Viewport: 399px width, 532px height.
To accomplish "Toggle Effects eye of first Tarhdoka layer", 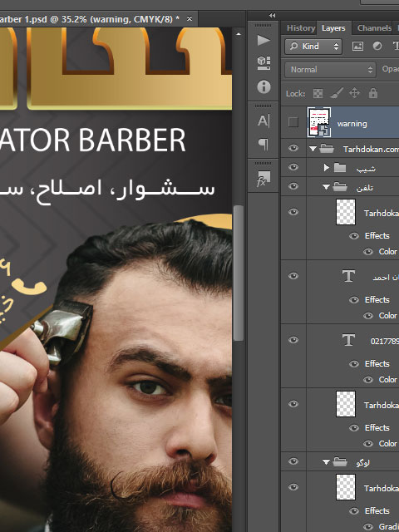I will [x=354, y=236].
